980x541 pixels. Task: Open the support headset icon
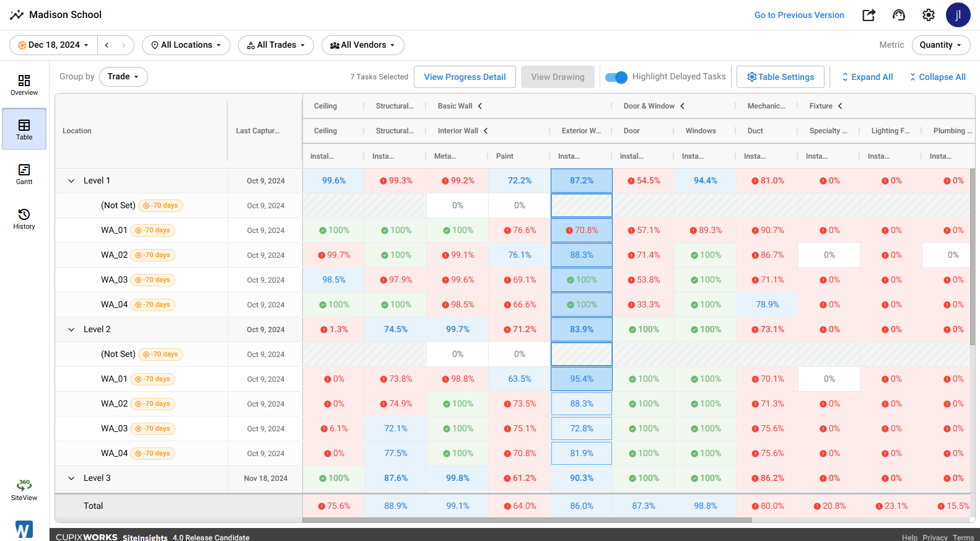point(899,15)
